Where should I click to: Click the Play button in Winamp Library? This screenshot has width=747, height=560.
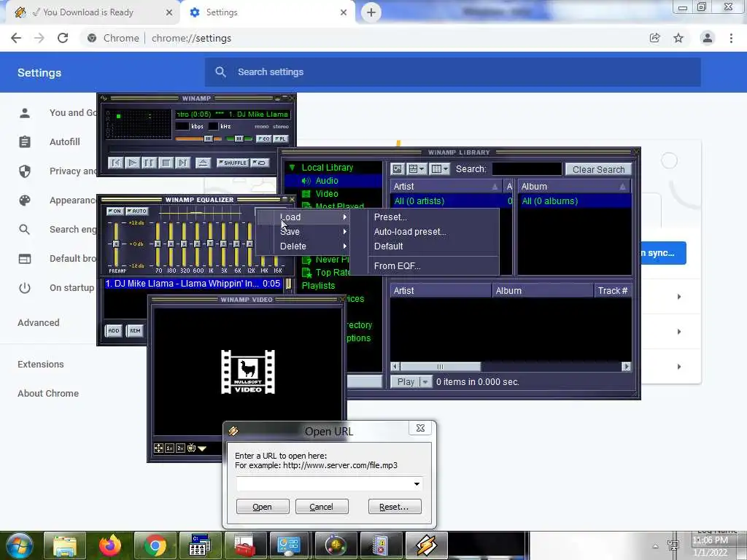pyautogui.click(x=406, y=382)
